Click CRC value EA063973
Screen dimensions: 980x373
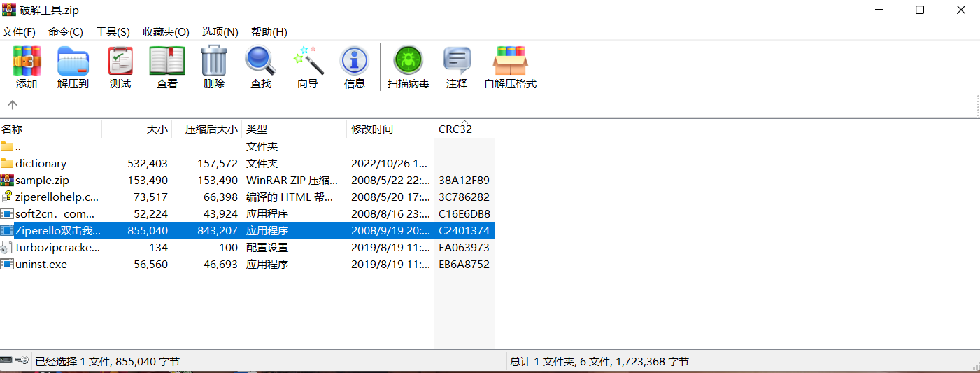click(464, 247)
